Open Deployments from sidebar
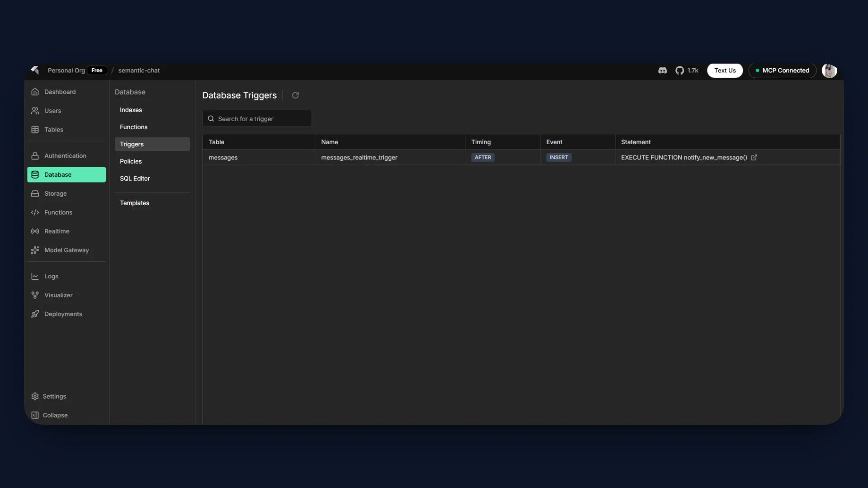 (63, 314)
